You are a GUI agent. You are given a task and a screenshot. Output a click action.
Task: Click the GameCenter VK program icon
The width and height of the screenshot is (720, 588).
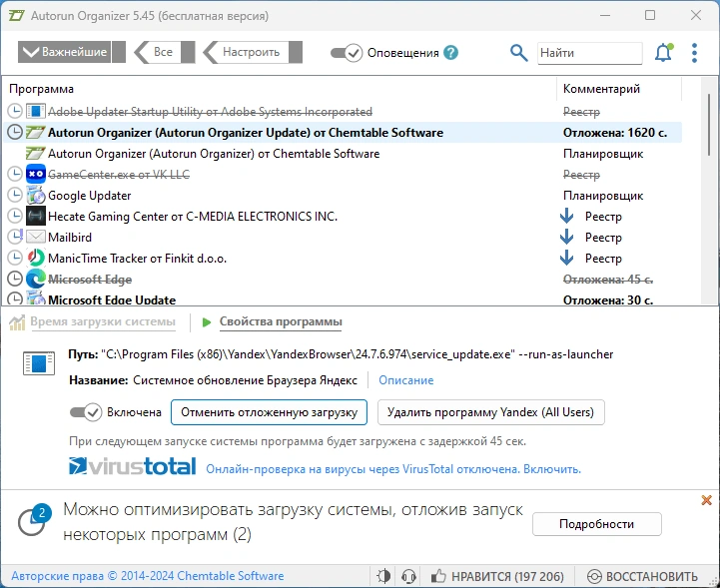tap(35, 174)
